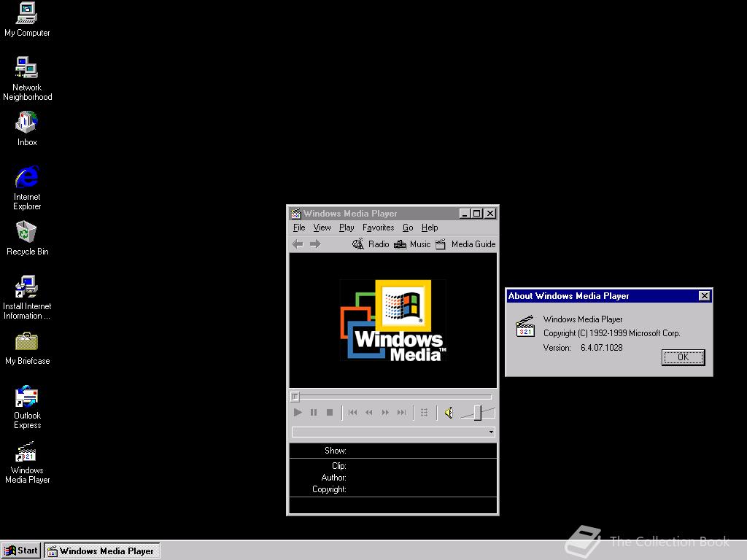Click the clapperboard icon in About dialog

(525, 326)
